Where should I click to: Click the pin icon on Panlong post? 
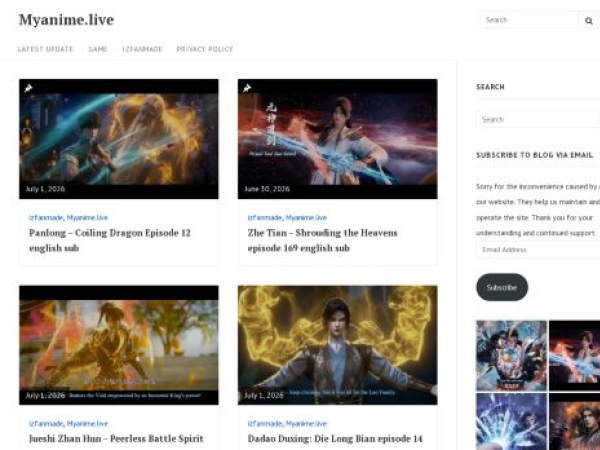[x=28, y=88]
